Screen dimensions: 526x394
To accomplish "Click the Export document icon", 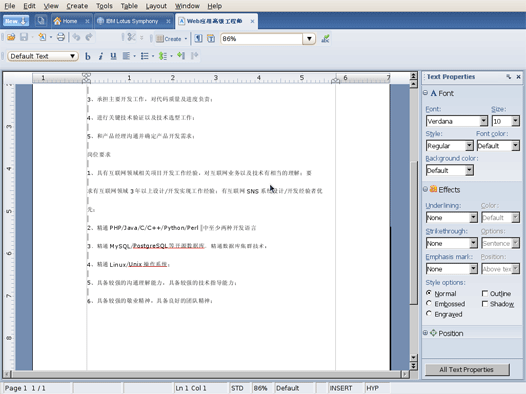I will click(x=42, y=38).
